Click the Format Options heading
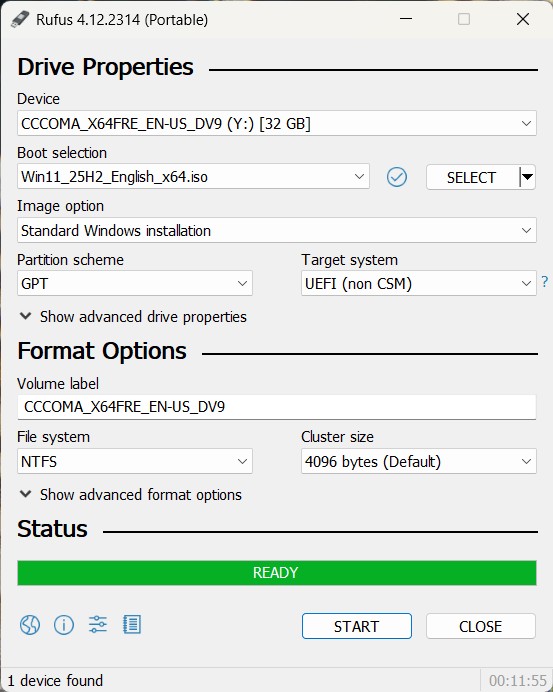The width and height of the screenshot is (553, 692). [x=102, y=351]
